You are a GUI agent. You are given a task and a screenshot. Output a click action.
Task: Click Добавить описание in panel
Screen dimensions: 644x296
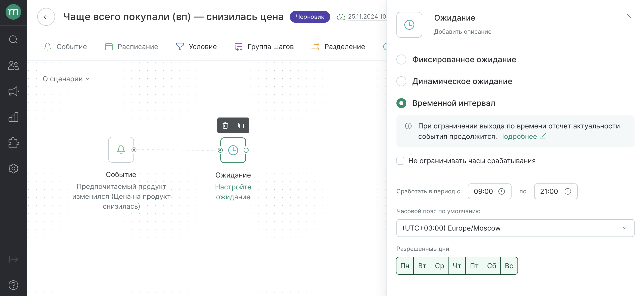tap(462, 32)
